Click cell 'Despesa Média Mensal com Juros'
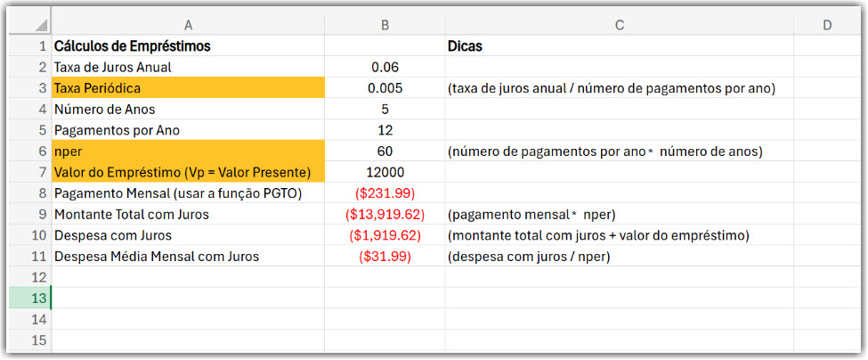868x360 pixels. tap(188, 257)
